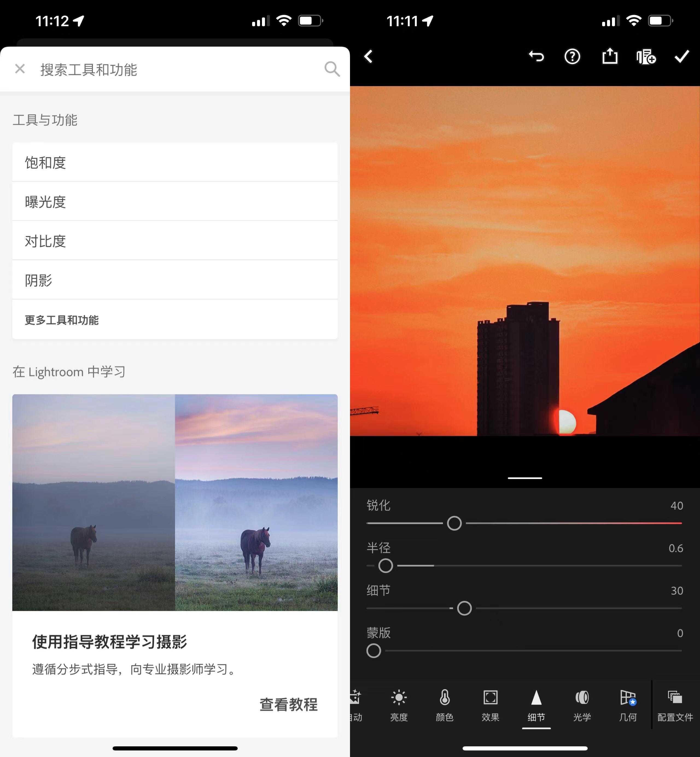Tap the back arrow to exit editing
The image size is (700, 757).
point(368,56)
